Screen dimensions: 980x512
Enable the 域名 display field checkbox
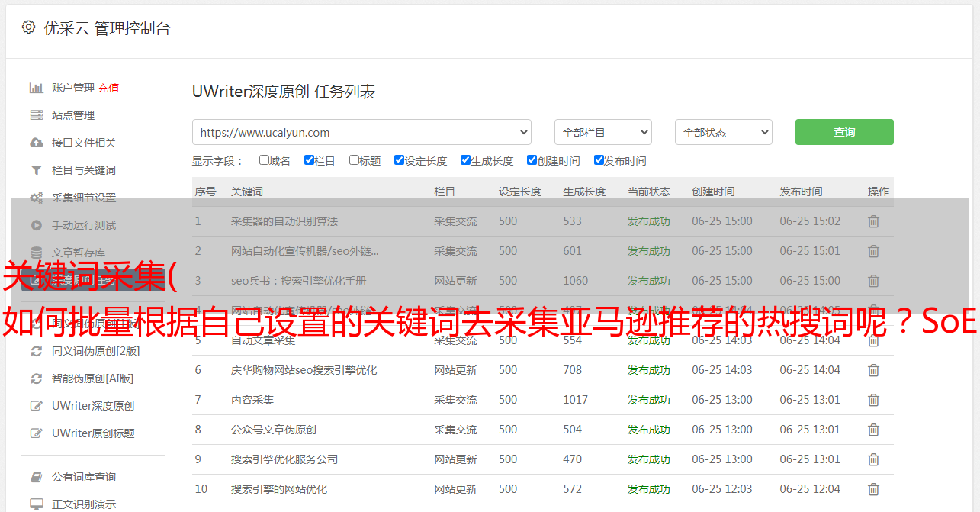click(264, 160)
